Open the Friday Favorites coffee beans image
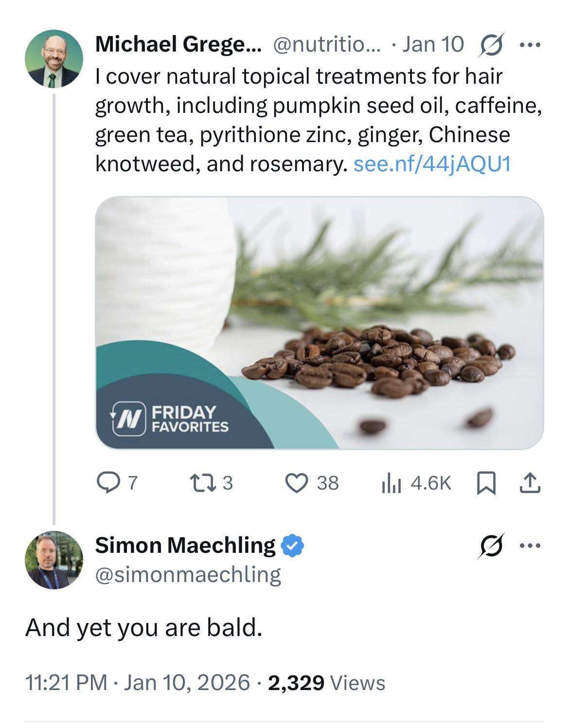Screen dimensions: 569x728 click(x=319, y=323)
